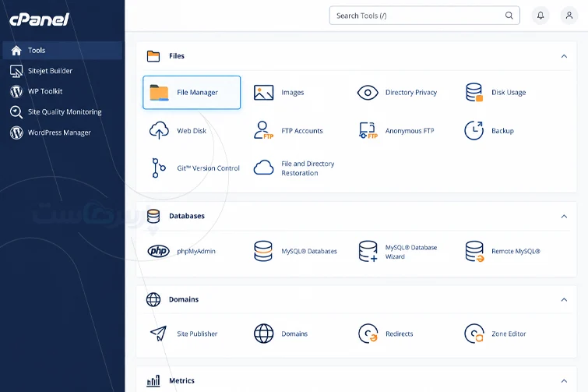Click the search magnifier icon

509,16
